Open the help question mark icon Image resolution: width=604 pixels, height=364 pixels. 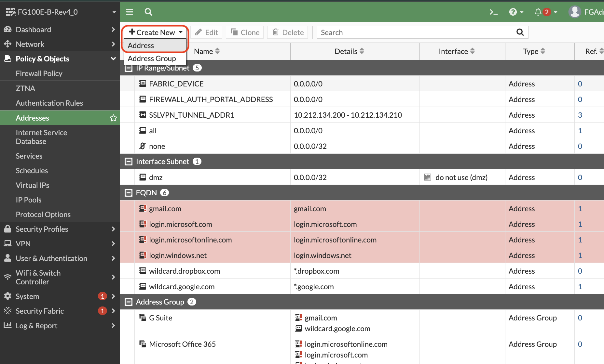pyautogui.click(x=513, y=12)
